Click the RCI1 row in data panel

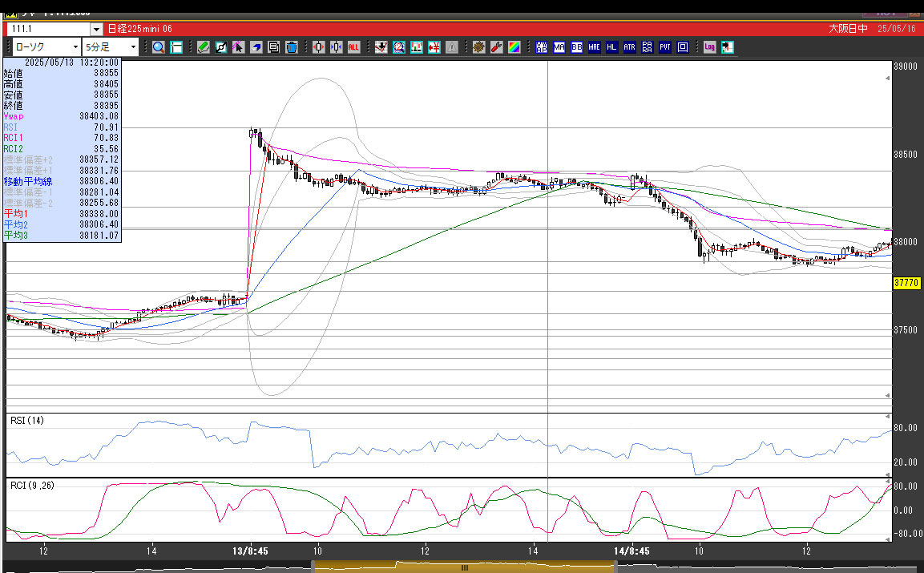pos(61,138)
